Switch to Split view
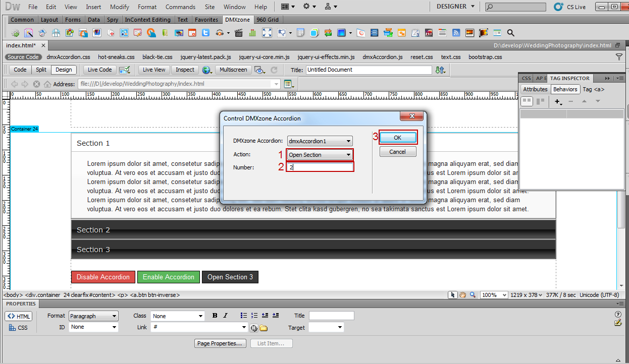This screenshot has height=364, width=629. (41, 70)
